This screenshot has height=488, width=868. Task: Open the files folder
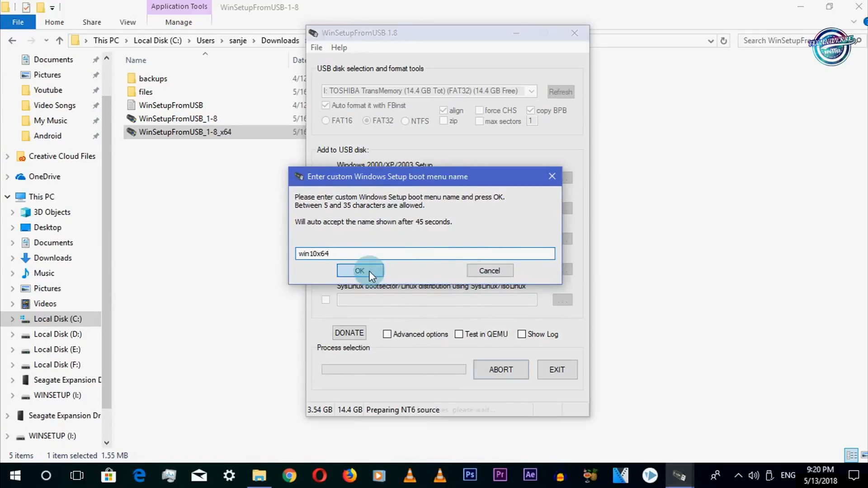click(146, 92)
